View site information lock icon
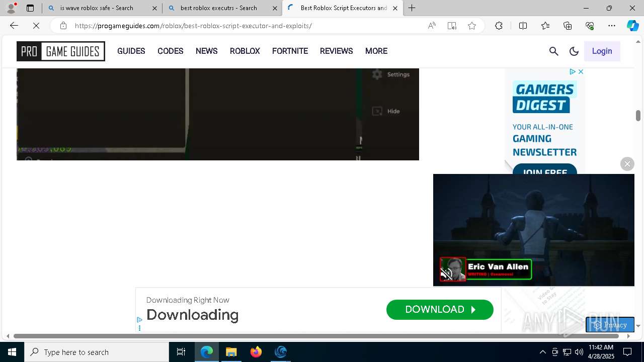The image size is (644, 362). (63, 26)
